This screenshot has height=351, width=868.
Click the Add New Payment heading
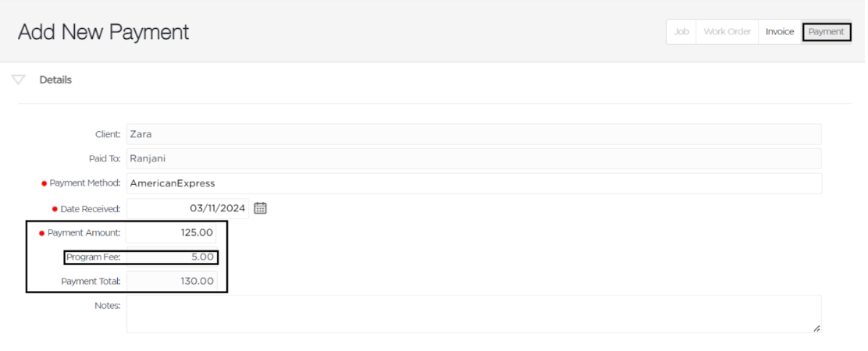point(104,32)
